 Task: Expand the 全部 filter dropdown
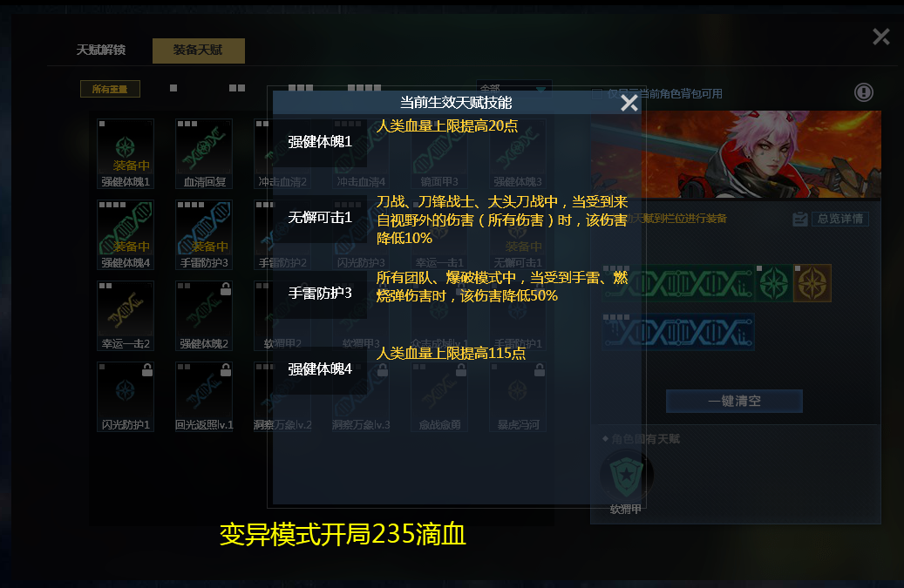tap(513, 89)
